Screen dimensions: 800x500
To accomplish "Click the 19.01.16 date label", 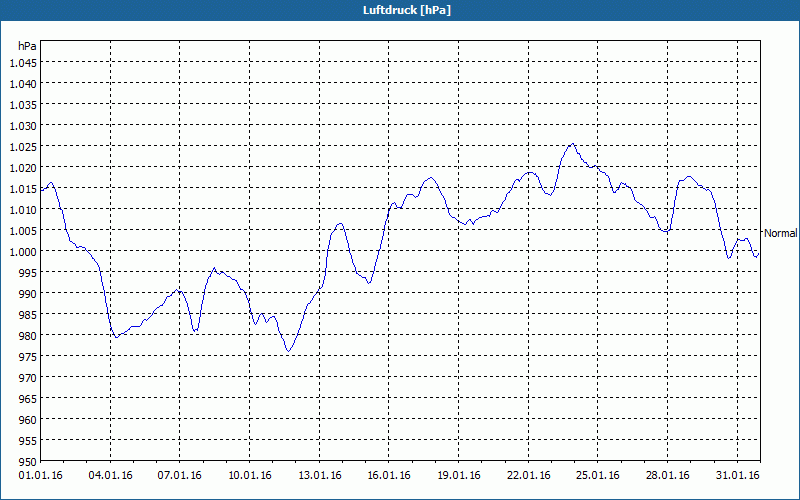I will (x=459, y=476).
